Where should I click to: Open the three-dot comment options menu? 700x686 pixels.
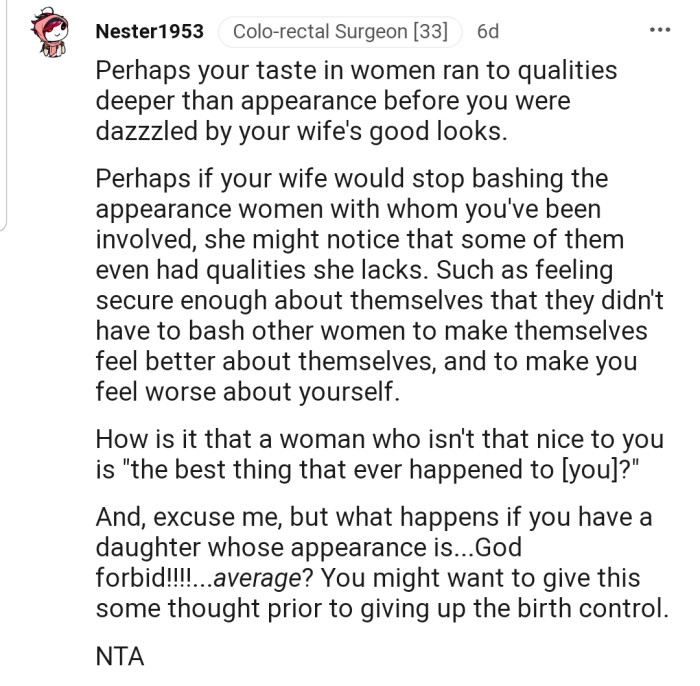click(659, 30)
